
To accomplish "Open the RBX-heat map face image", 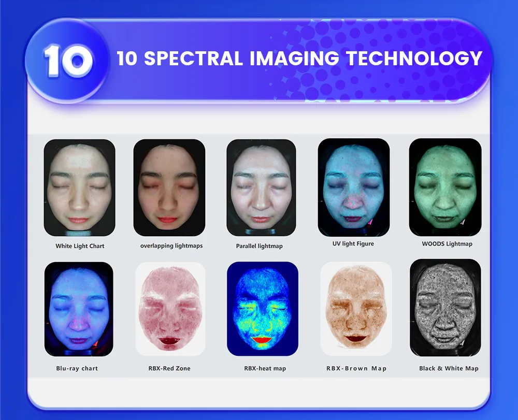I will pyautogui.click(x=263, y=309).
